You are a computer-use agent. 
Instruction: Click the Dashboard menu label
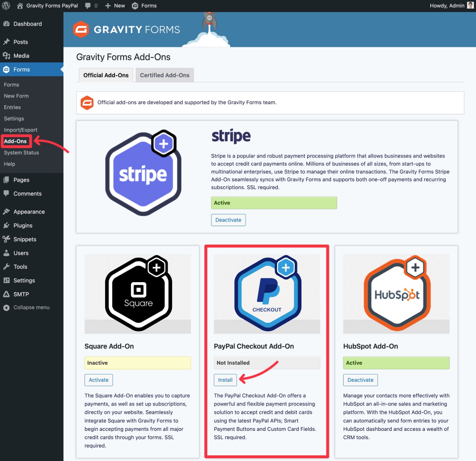click(x=28, y=24)
